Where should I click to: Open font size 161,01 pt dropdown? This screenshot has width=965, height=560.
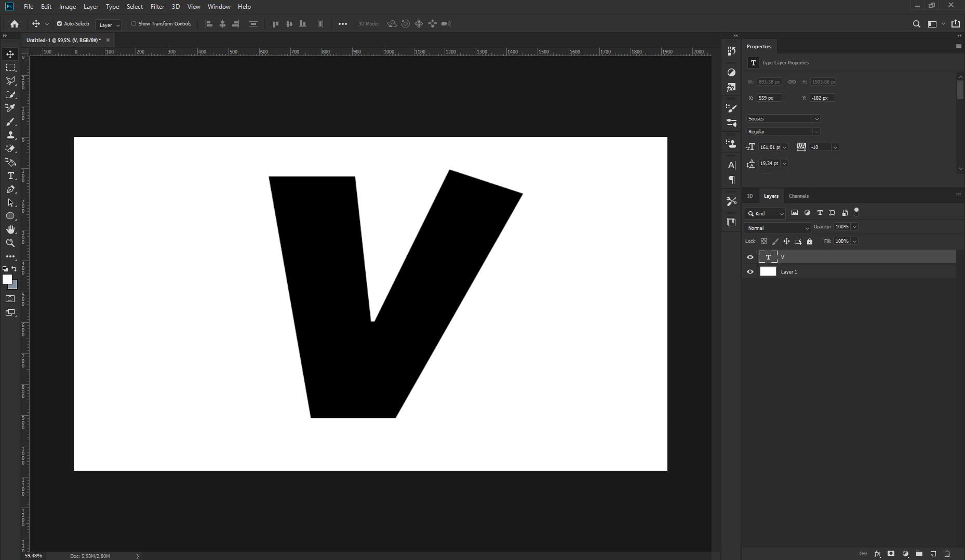click(784, 147)
